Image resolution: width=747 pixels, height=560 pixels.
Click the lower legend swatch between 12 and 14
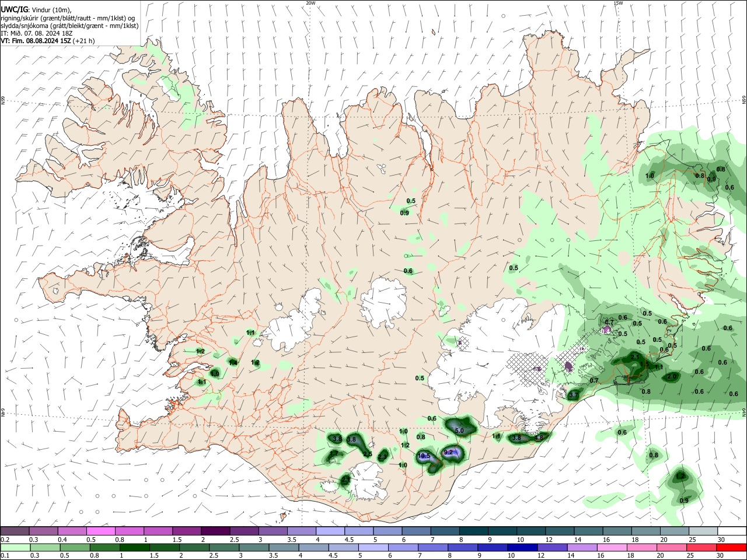tap(552, 547)
